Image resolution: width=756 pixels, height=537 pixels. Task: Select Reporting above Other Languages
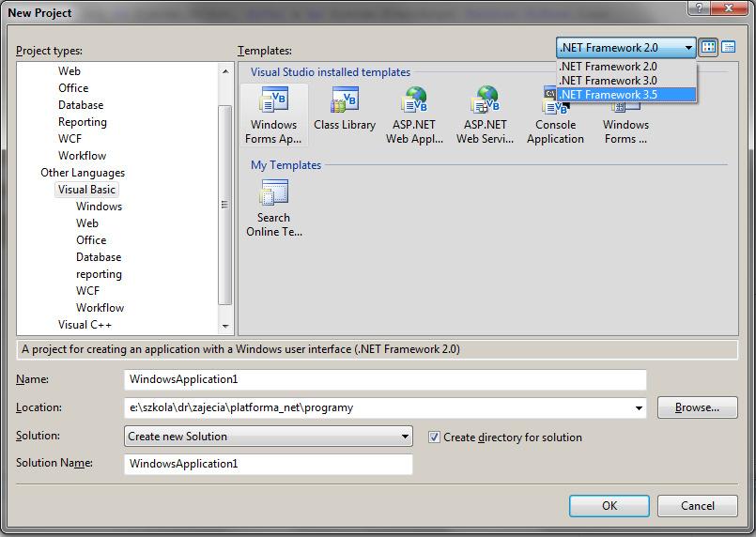83,122
